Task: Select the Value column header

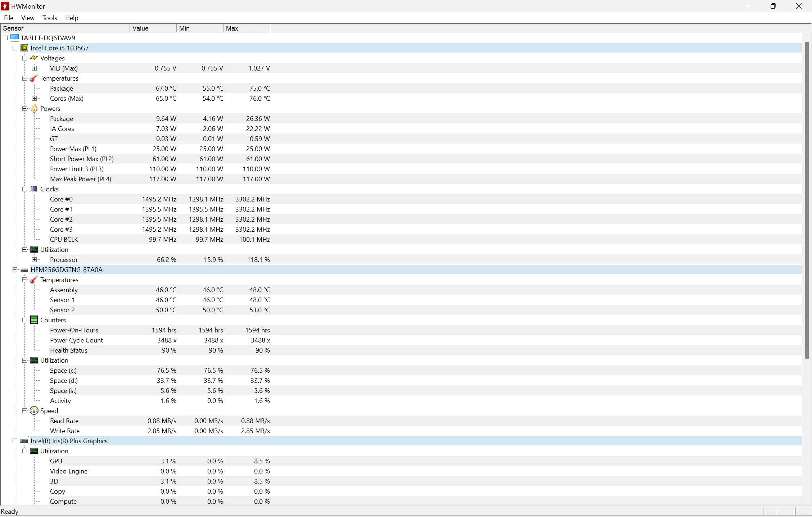Action: 152,27
